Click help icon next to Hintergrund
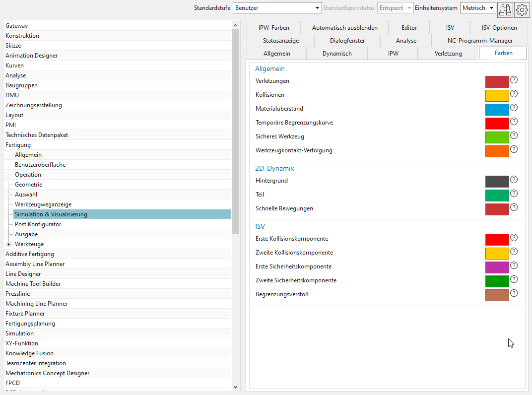Viewport: 532px width, 395px height. [514, 180]
